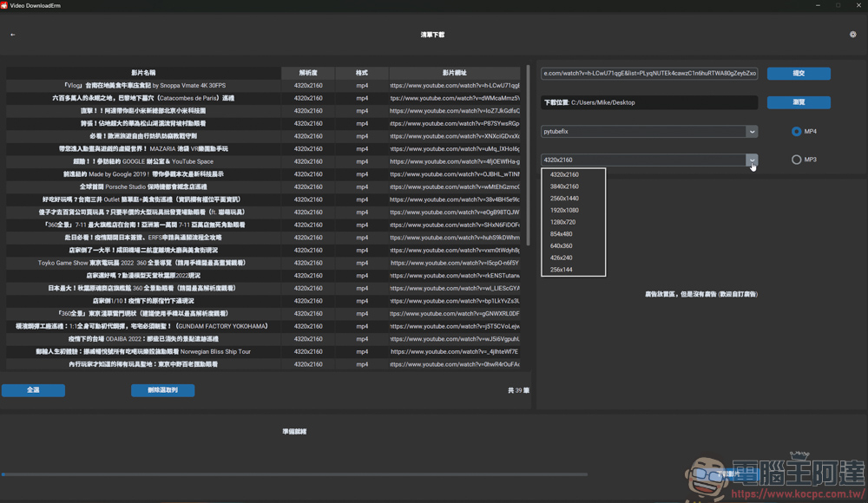
Task: Click the download progress bar
Action: coord(294,474)
